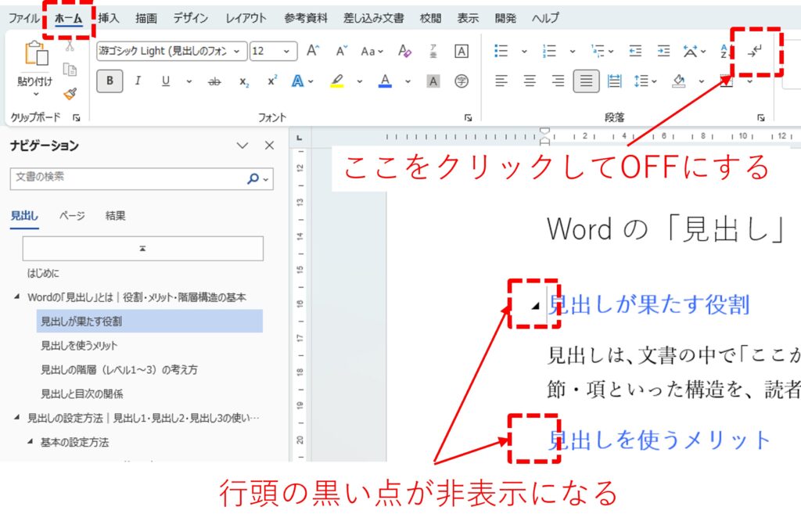
Task: Click the ruler tab selector L icon
Action: (300, 138)
